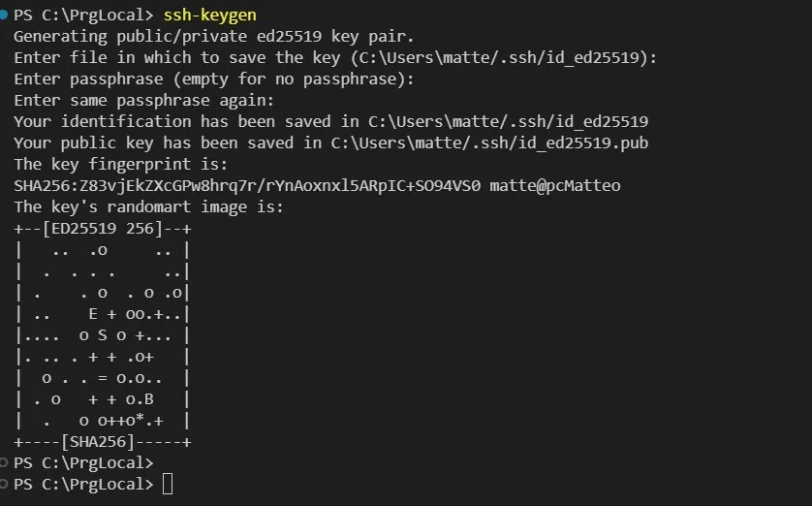Click the SHA256 fingerprint string

click(x=247, y=185)
